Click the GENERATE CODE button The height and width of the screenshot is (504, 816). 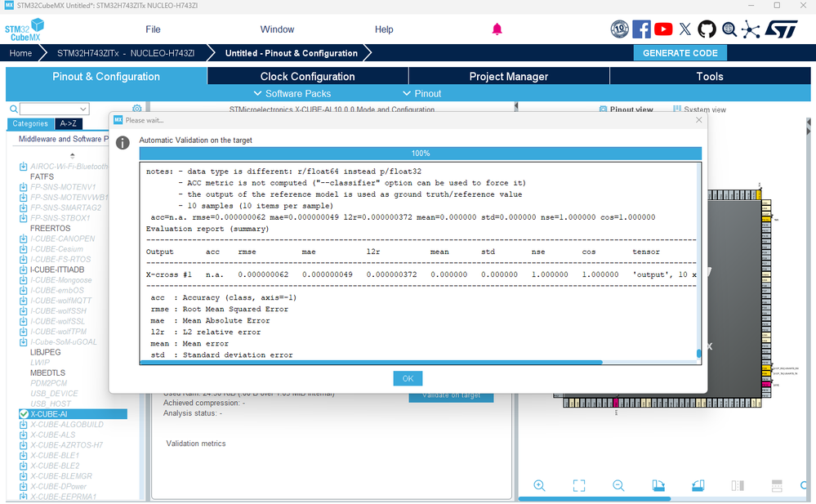680,53
